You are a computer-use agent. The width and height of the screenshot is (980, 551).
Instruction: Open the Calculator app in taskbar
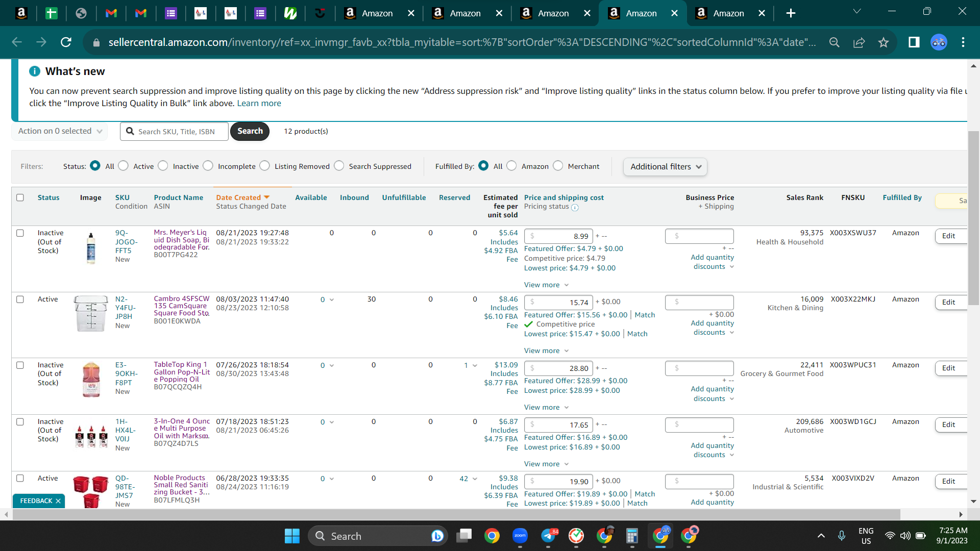632,536
